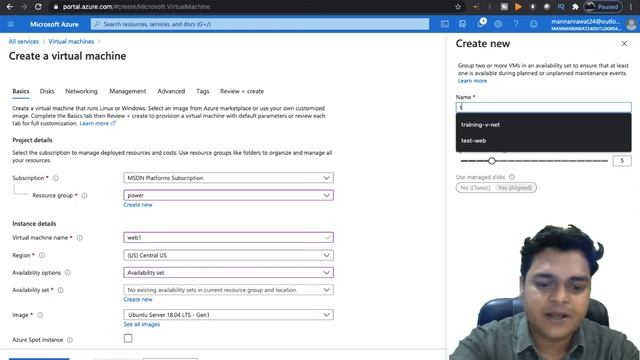Click See all images link

tap(142, 324)
